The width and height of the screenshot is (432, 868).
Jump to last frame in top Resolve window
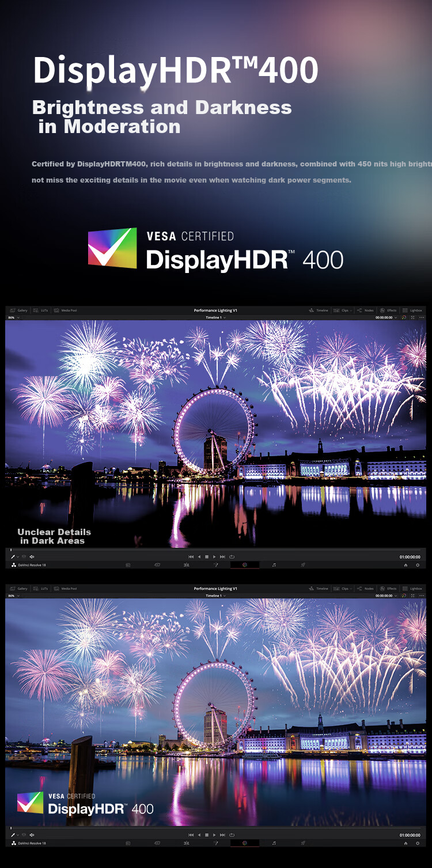222,557
